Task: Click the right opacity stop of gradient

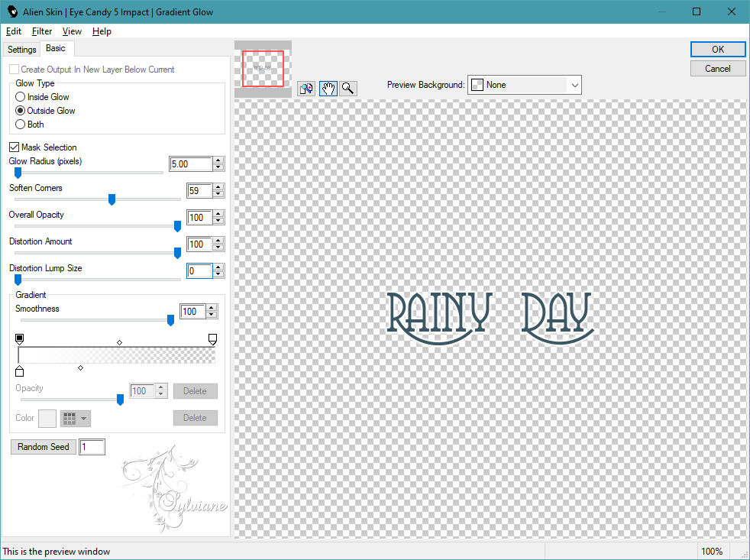Action: (213, 339)
